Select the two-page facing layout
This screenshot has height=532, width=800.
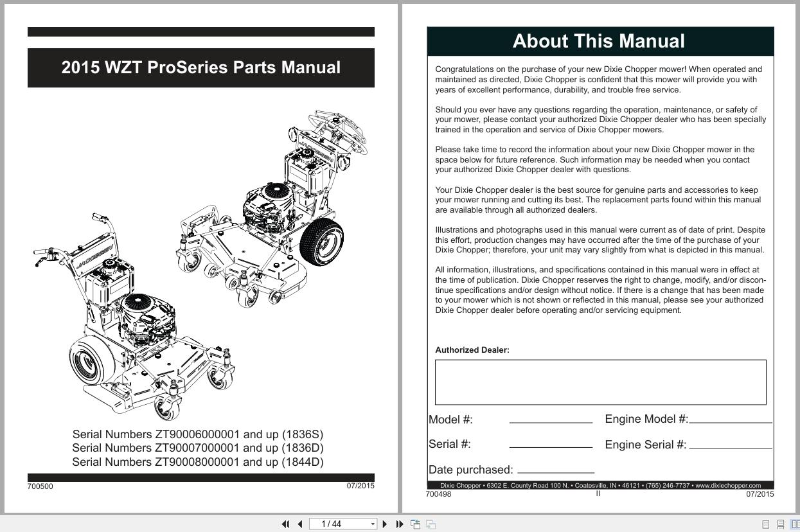point(795,524)
